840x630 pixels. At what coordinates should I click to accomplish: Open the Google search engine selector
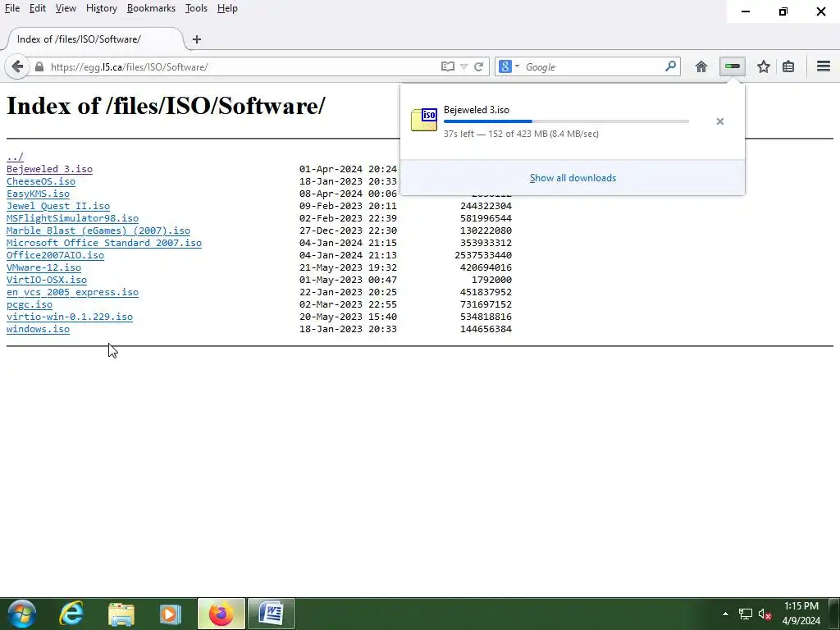click(509, 66)
